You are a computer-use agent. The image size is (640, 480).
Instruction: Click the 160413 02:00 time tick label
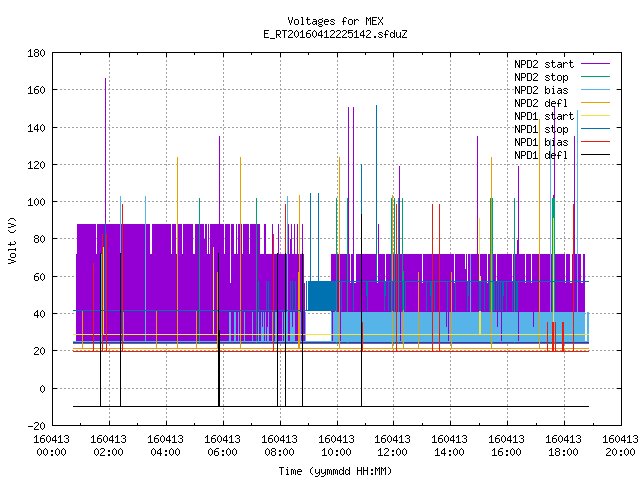point(109,446)
